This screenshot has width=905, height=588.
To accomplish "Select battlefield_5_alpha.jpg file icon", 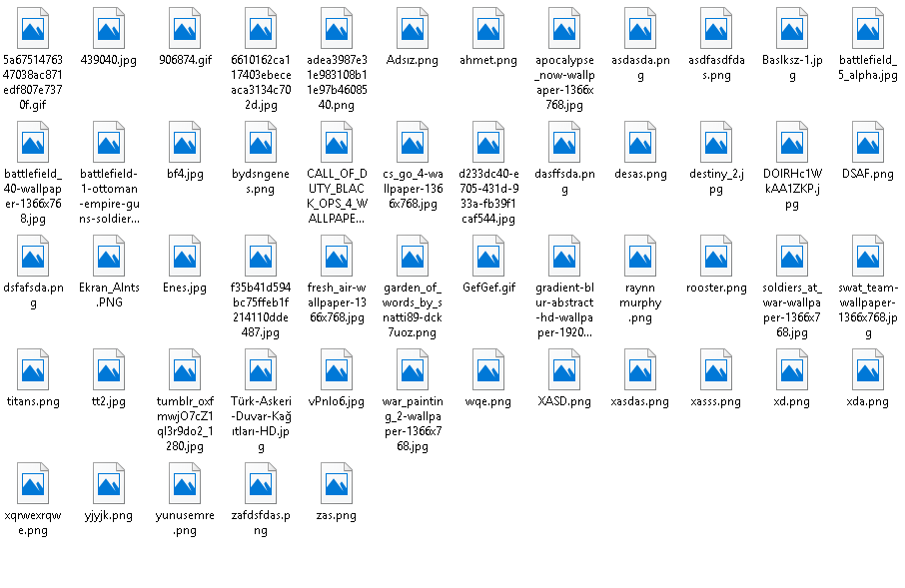I will (x=867, y=28).
